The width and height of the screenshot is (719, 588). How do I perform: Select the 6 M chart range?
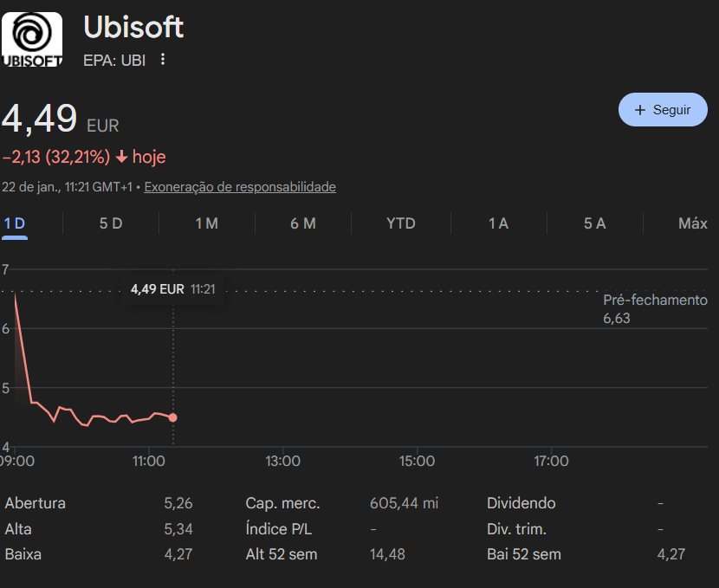pyautogui.click(x=303, y=223)
